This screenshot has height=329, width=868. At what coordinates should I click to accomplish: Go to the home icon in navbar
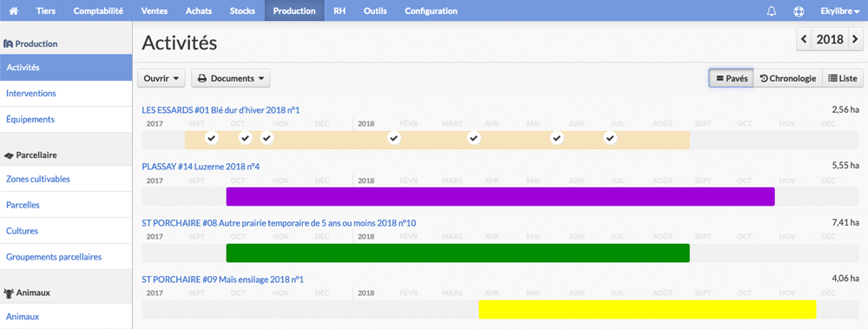pyautogui.click(x=14, y=10)
